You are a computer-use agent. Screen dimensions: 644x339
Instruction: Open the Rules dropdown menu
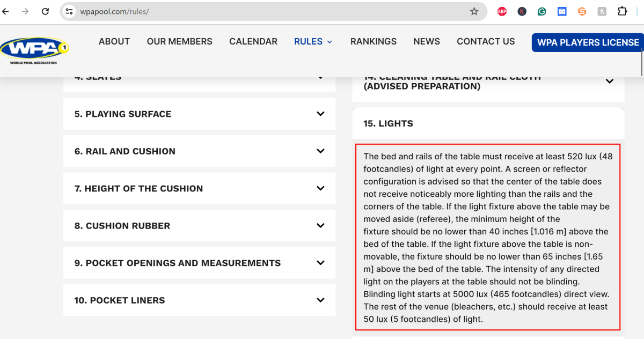(x=313, y=41)
